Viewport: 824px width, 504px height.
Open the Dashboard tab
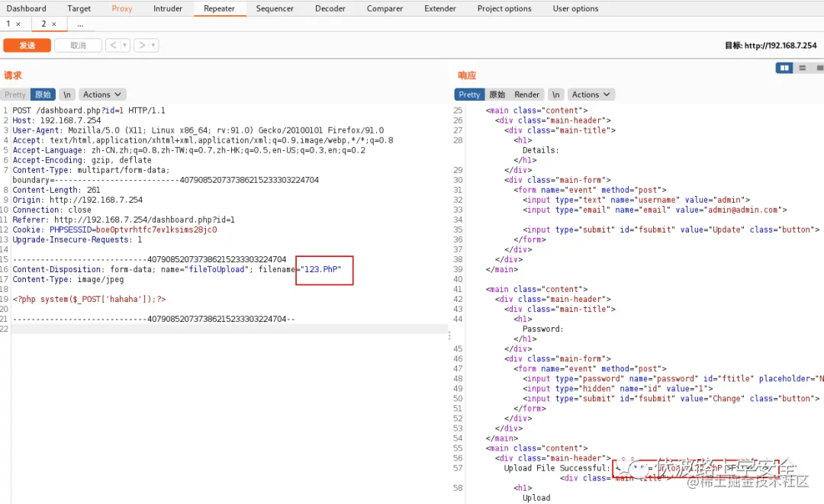click(x=26, y=8)
